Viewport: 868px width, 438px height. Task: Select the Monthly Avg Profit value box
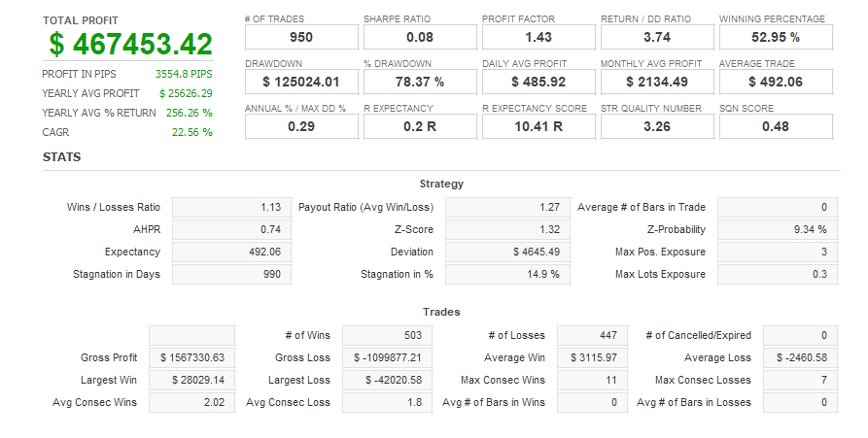657,83
